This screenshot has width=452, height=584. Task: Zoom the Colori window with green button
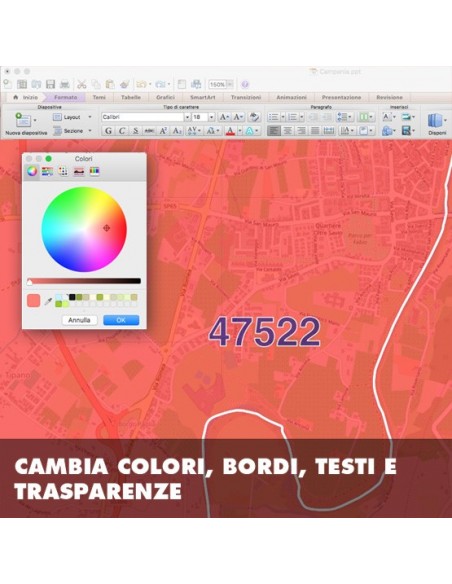coord(48,159)
